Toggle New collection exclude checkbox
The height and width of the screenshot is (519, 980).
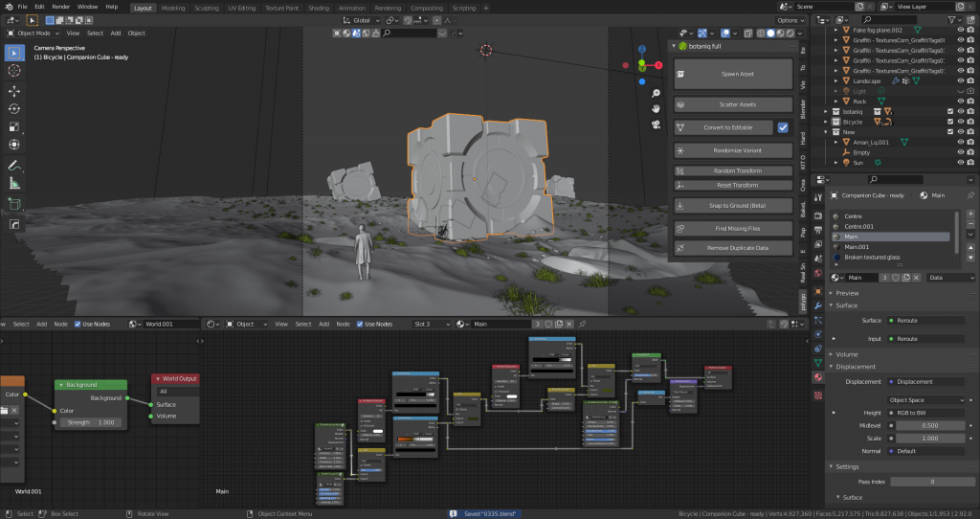coord(950,132)
